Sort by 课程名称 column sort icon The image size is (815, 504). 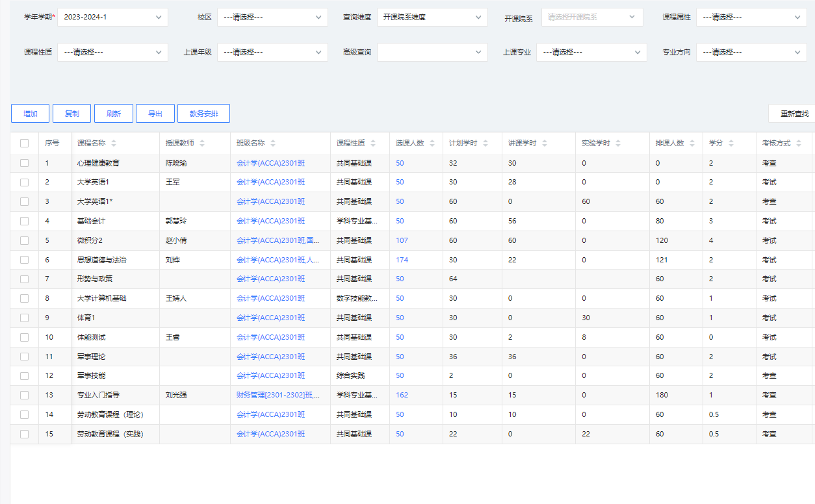(114, 144)
